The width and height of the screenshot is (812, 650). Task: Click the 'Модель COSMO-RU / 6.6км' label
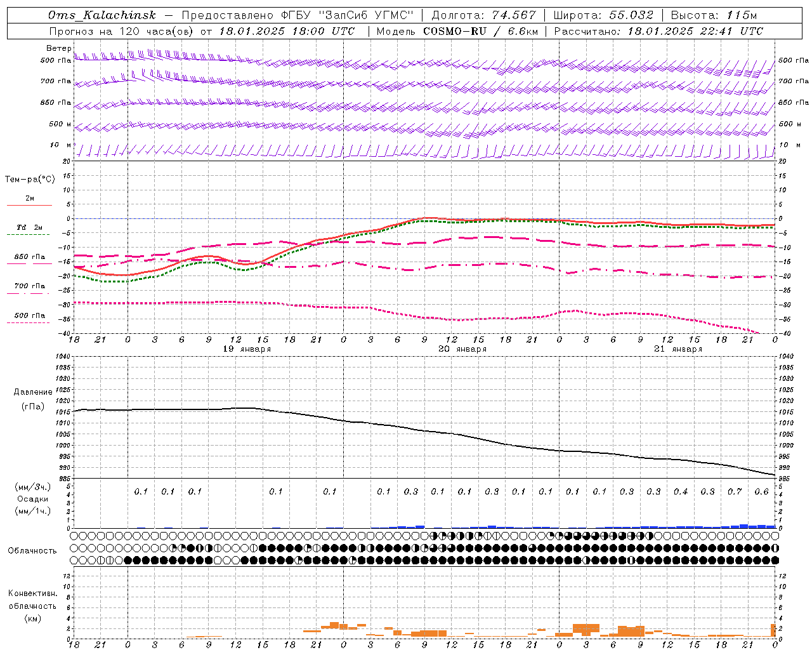click(x=457, y=31)
